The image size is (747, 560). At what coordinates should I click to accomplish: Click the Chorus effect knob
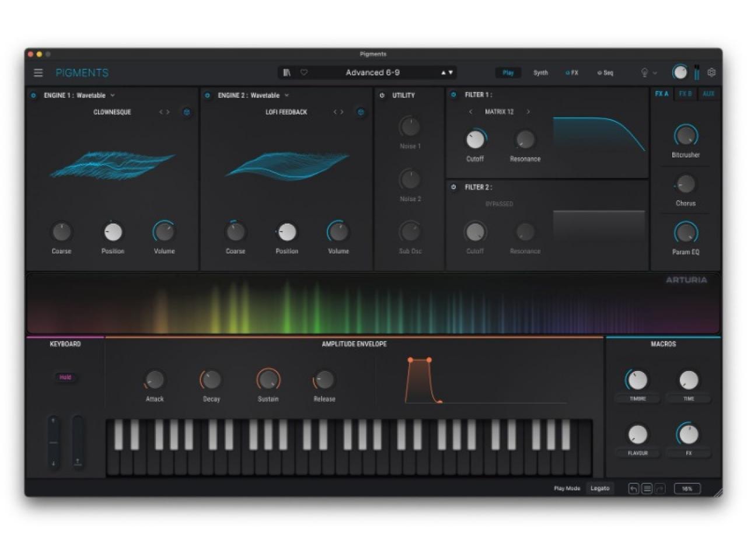coord(686,184)
